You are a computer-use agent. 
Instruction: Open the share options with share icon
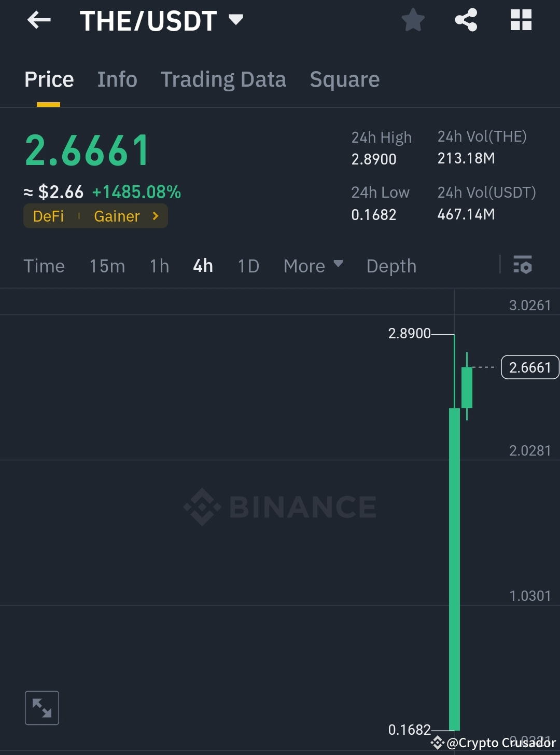(466, 20)
